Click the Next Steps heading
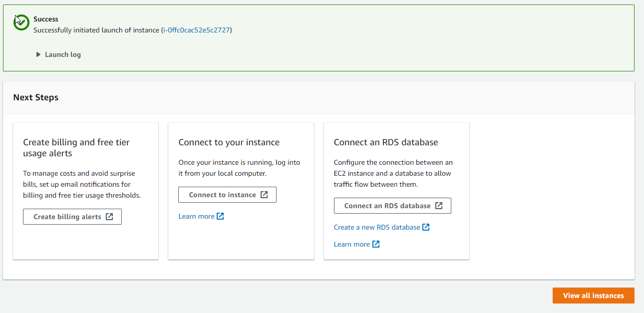The image size is (644, 313). click(36, 97)
